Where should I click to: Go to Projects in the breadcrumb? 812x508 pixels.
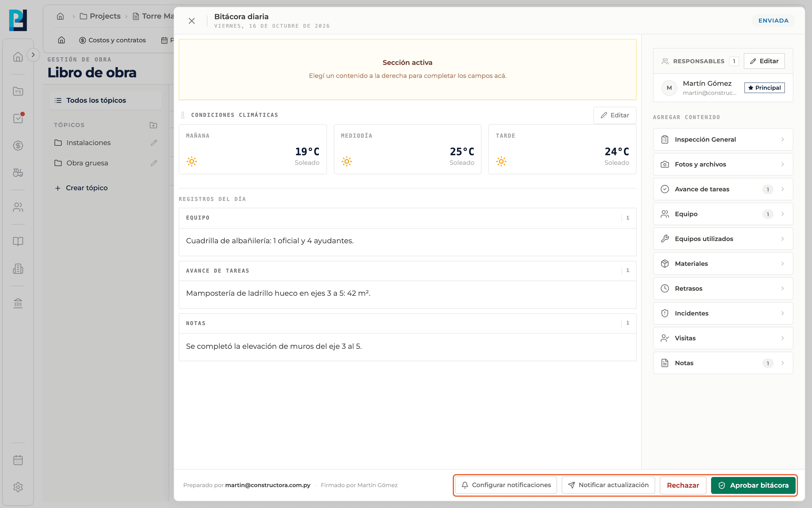coord(100,16)
